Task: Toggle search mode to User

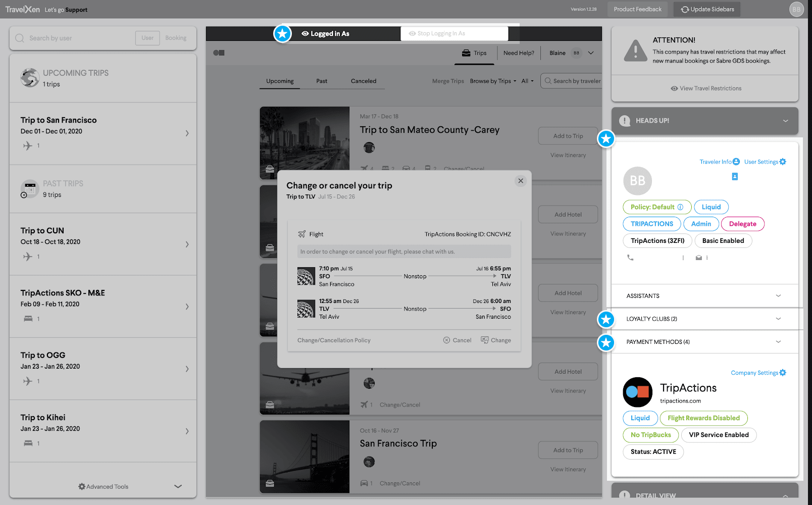Action: tap(147, 38)
